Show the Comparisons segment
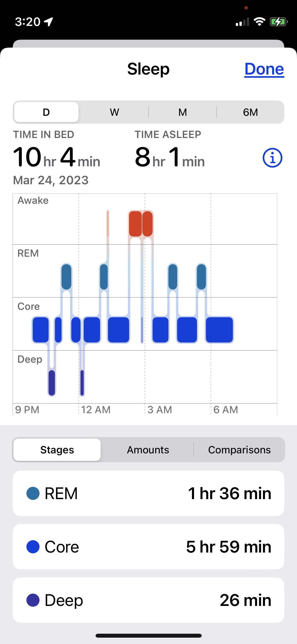The image size is (297, 644). click(239, 450)
